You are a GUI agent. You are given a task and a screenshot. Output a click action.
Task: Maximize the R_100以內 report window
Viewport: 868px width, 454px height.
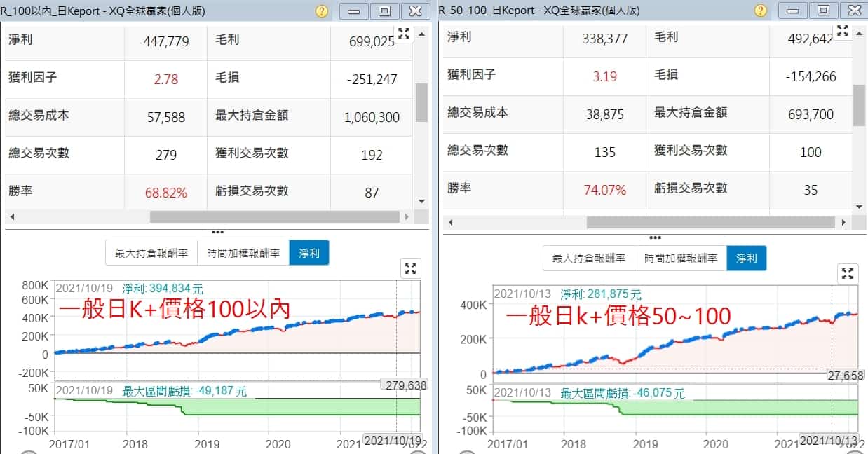click(384, 11)
